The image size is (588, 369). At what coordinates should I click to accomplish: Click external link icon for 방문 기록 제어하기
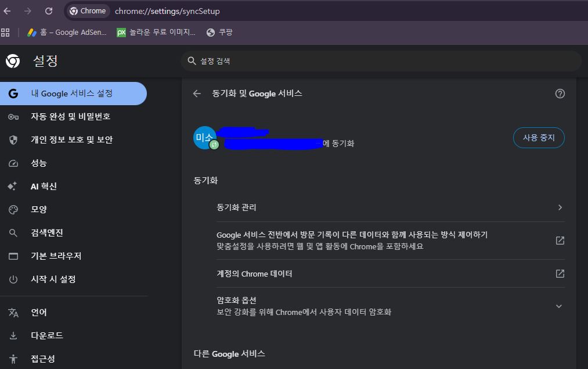click(560, 241)
